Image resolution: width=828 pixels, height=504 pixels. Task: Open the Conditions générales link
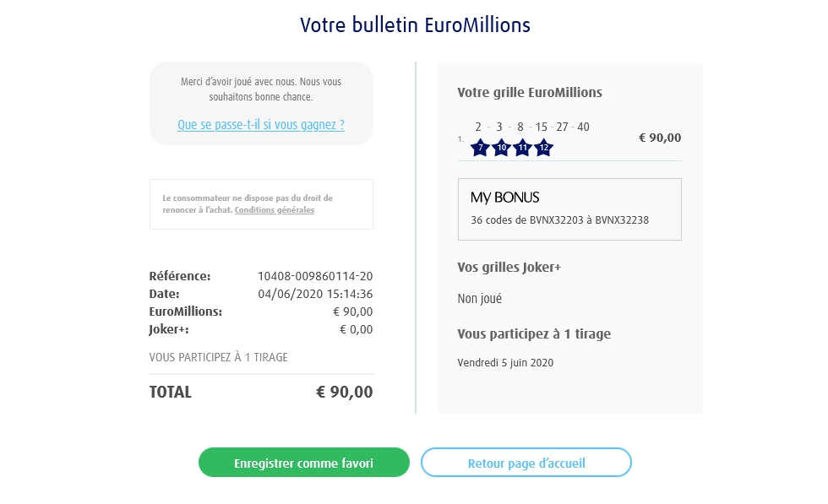pyautogui.click(x=275, y=210)
